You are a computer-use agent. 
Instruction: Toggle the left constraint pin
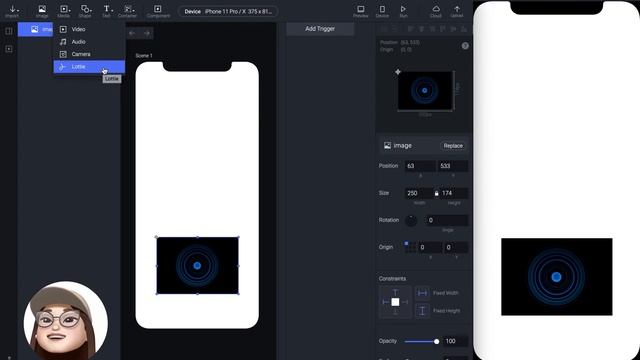pyautogui.click(x=385, y=302)
